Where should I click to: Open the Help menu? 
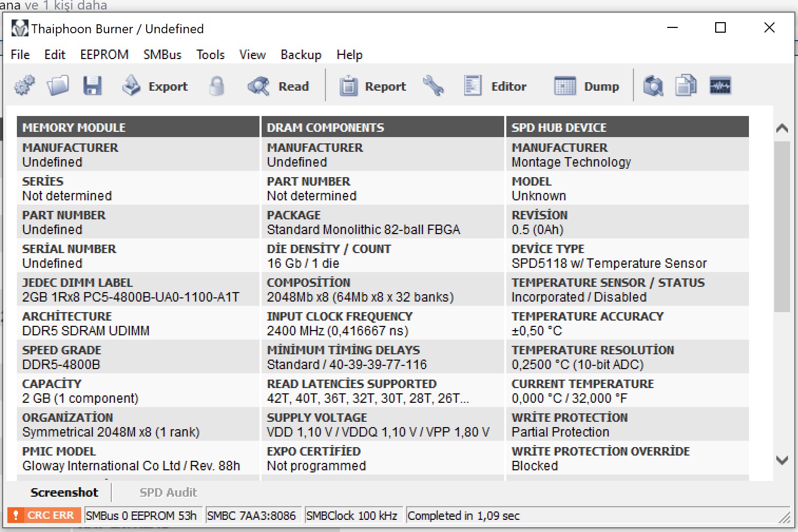350,54
